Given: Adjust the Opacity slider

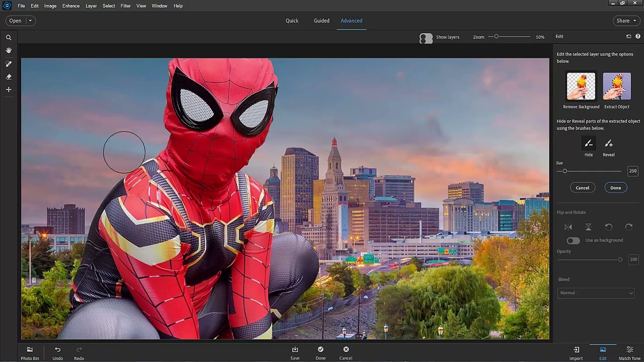Looking at the screenshot, I should coord(620,259).
